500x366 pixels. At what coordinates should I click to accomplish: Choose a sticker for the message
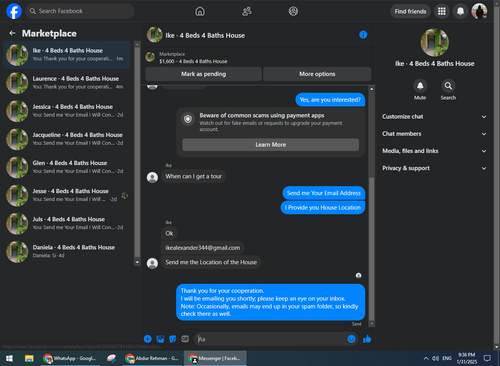(x=173, y=339)
